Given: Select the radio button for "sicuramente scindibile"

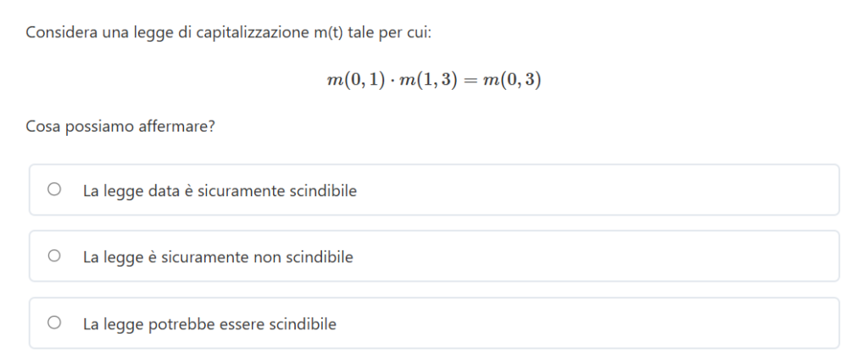Looking at the screenshot, I should pos(54,190).
